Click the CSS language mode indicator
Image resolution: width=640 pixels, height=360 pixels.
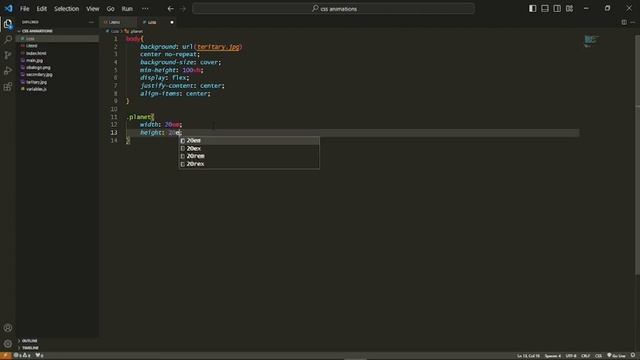pos(598,356)
